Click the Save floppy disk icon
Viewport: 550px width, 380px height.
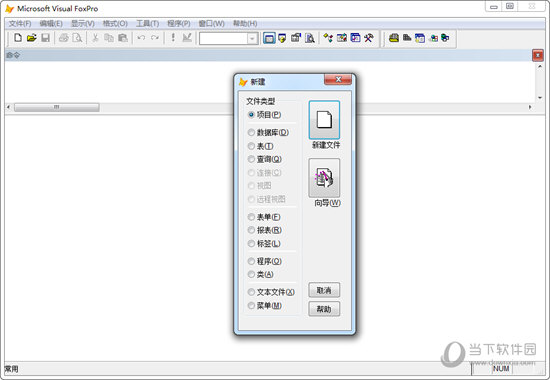click(46, 38)
